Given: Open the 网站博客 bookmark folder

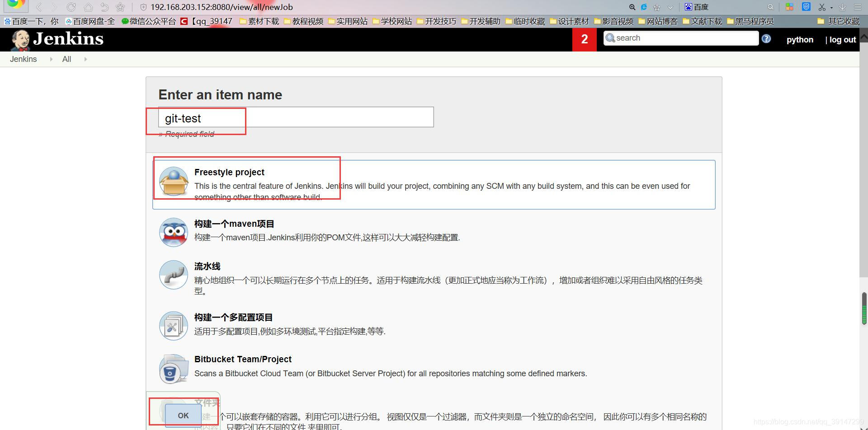Looking at the screenshot, I should pyautogui.click(x=658, y=21).
